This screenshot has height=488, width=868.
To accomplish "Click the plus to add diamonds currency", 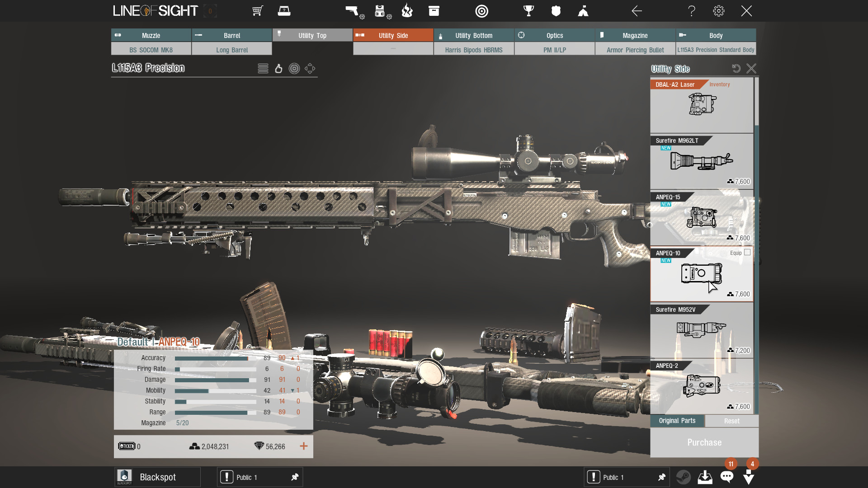I will point(304,446).
